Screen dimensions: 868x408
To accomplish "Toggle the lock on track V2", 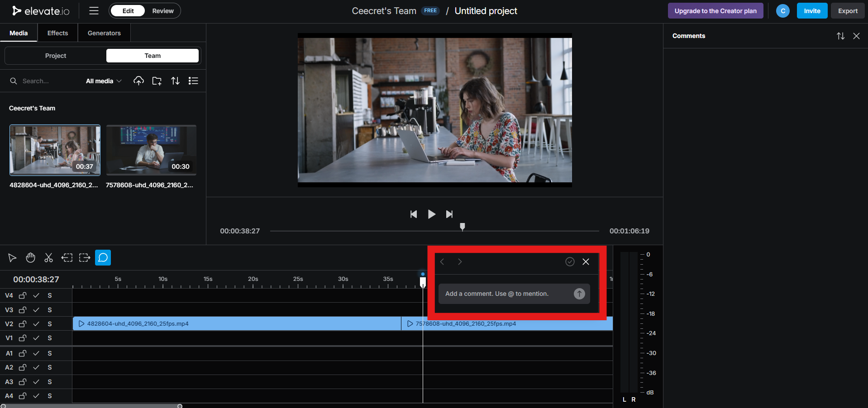I will pyautogui.click(x=22, y=324).
